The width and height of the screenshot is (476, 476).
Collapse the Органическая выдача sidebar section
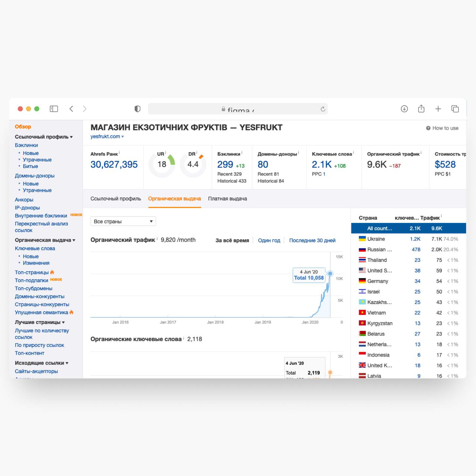(x=45, y=240)
